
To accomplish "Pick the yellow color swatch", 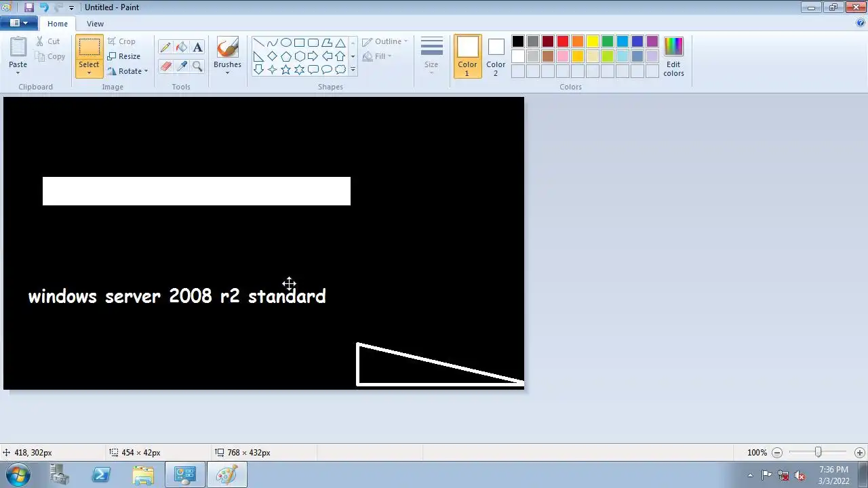I will 593,42.
